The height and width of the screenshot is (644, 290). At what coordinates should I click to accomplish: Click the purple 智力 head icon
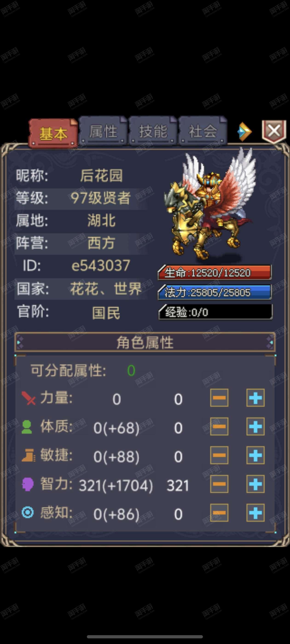pos(28,484)
